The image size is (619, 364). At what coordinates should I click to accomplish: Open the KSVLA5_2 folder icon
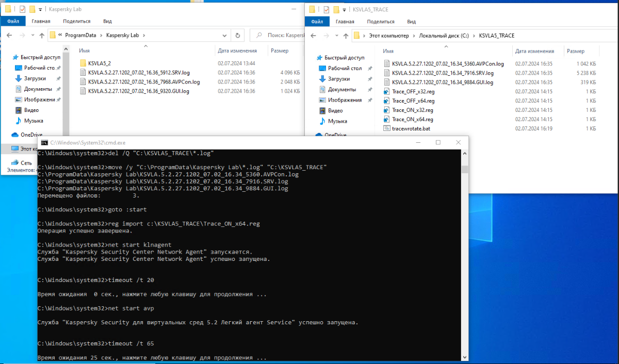[83, 63]
